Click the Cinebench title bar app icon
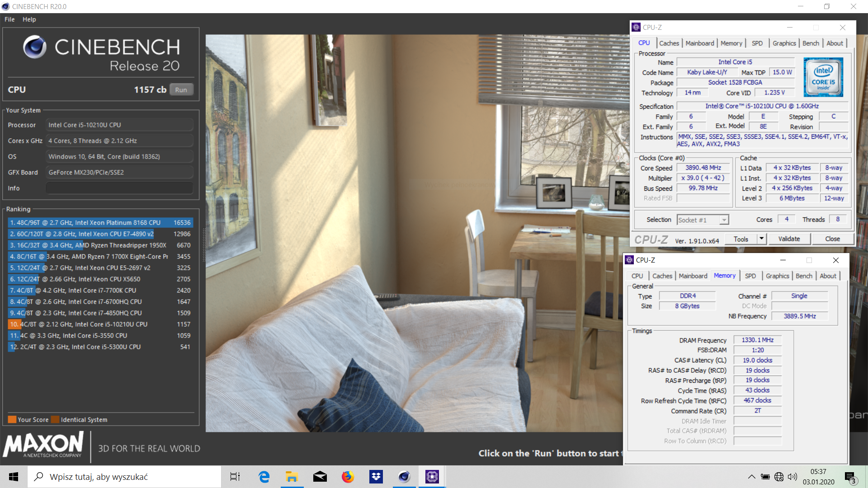868x488 pixels. (5, 6)
